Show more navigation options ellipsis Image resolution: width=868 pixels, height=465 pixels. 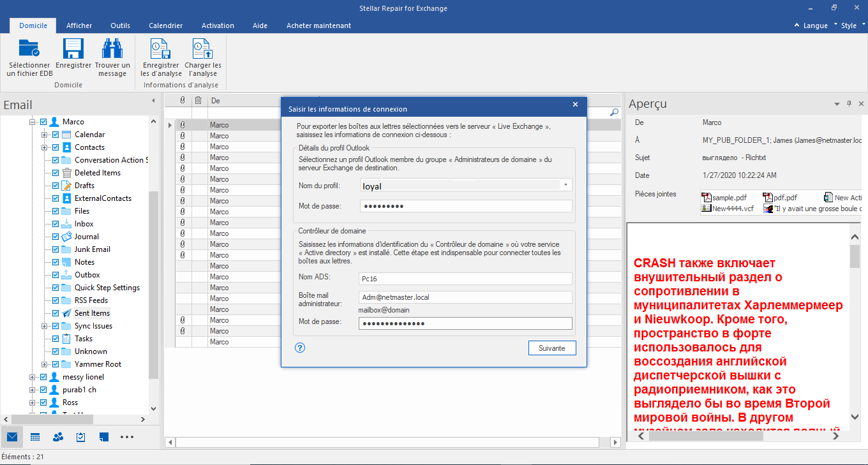point(127,437)
